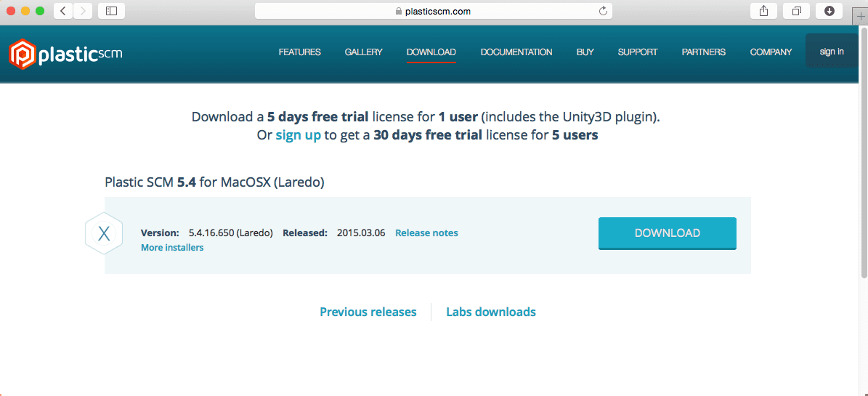Click the padlock icon in address bar
Screen dimensions: 868x396
click(398, 11)
